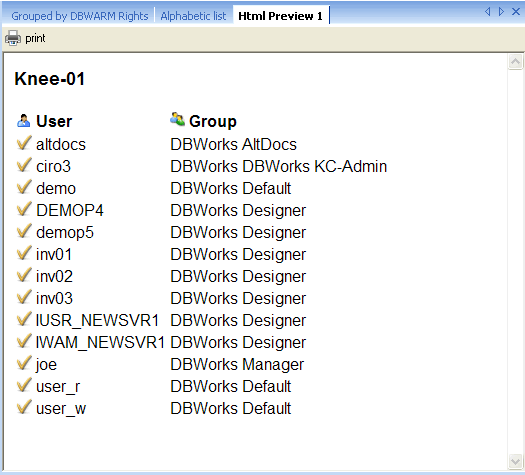The width and height of the screenshot is (525, 475).
Task: Click the checkmark icon beside ciro3
Action: pos(24,165)
